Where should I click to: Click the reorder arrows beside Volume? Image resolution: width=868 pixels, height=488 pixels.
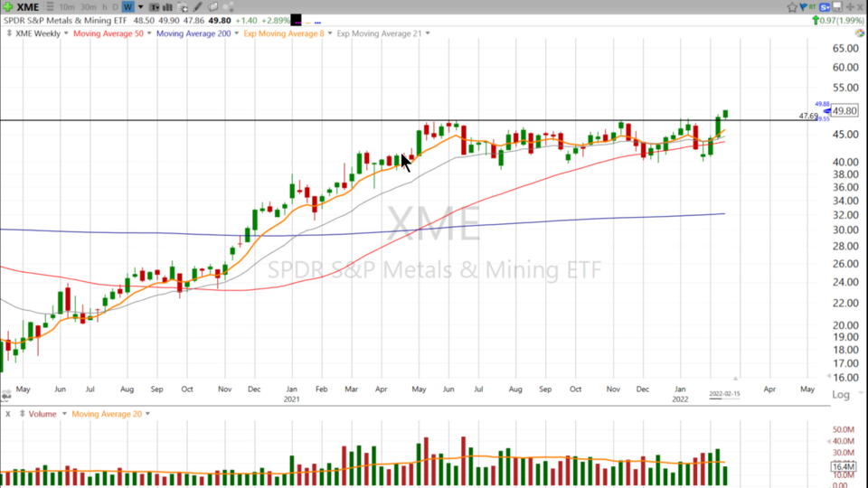(x=22, y=414)
